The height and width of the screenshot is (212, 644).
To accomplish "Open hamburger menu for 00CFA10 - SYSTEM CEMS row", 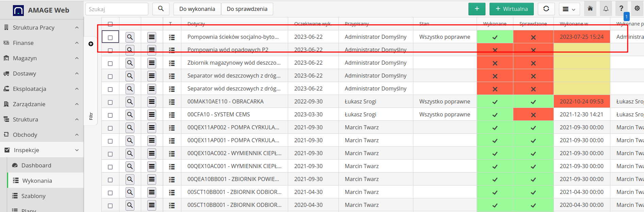I will point(152,114).
